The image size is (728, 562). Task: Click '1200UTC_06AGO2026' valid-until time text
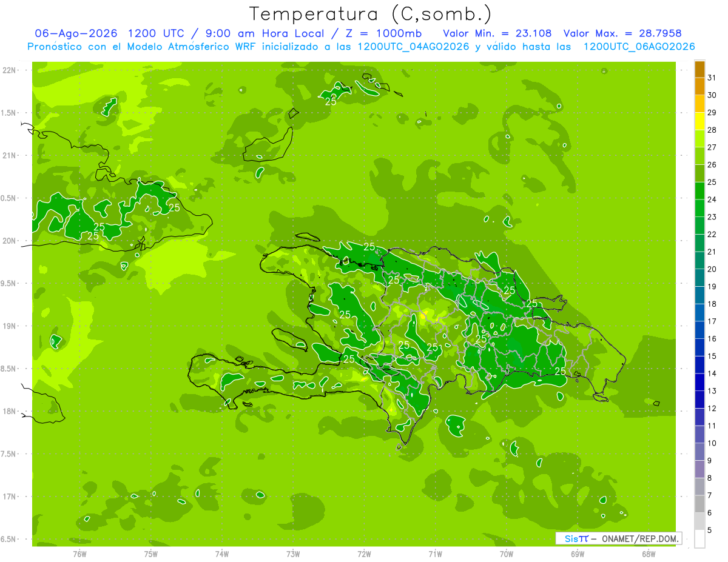pos(639,47)
